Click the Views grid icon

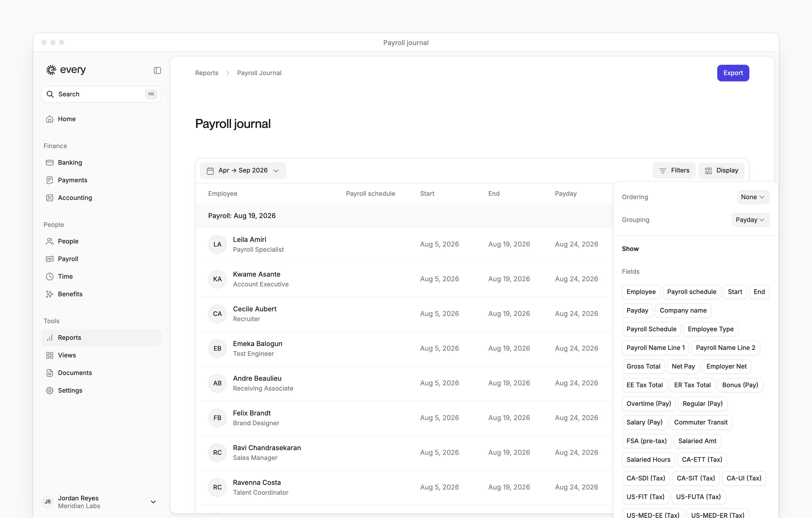(49, 355)
